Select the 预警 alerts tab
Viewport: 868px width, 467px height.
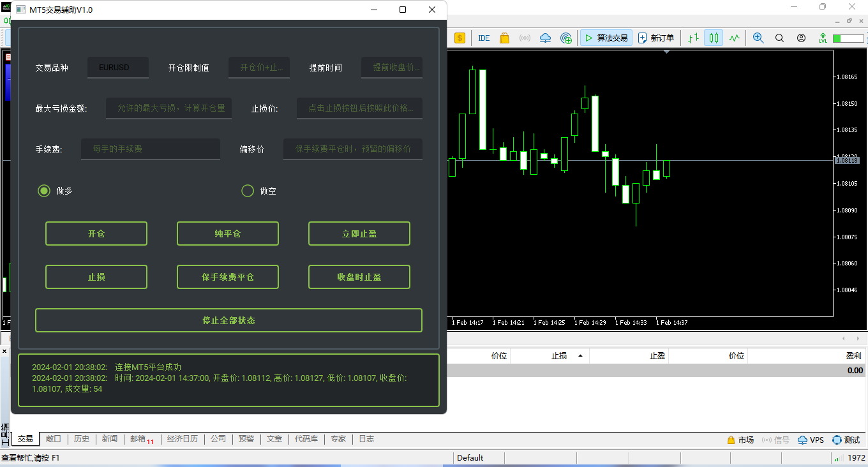[x=246, y=439]
